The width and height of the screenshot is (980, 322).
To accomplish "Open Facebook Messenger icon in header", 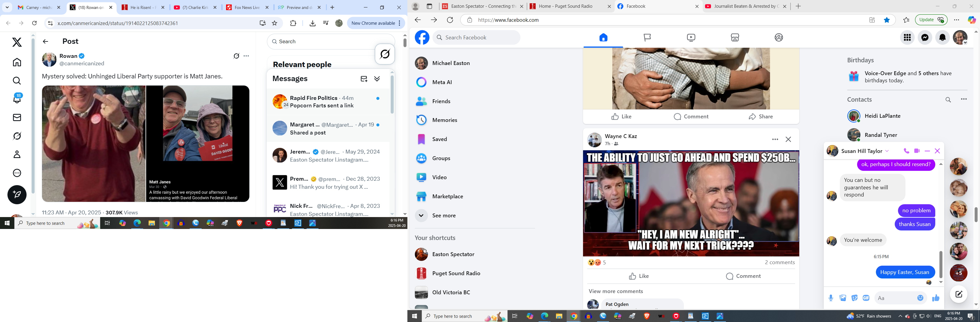I will 925,37.
